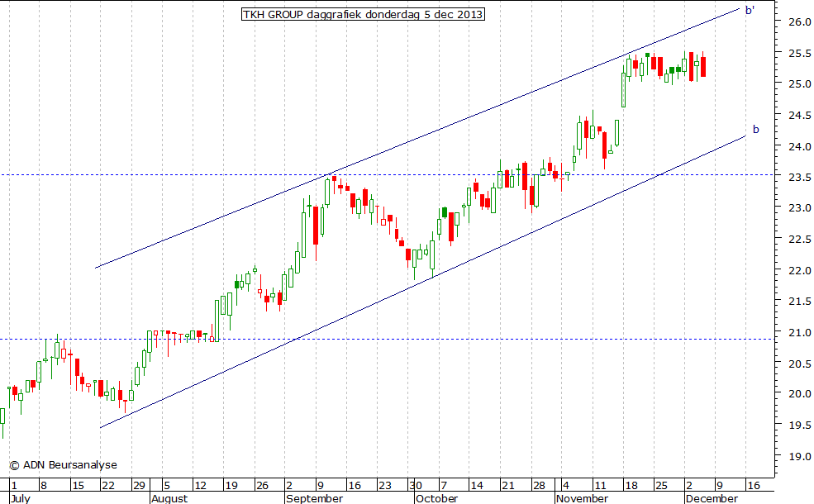814x504 pixels.
Task: Click the date label '21' on the time axis
Action: tap(507, 486)
